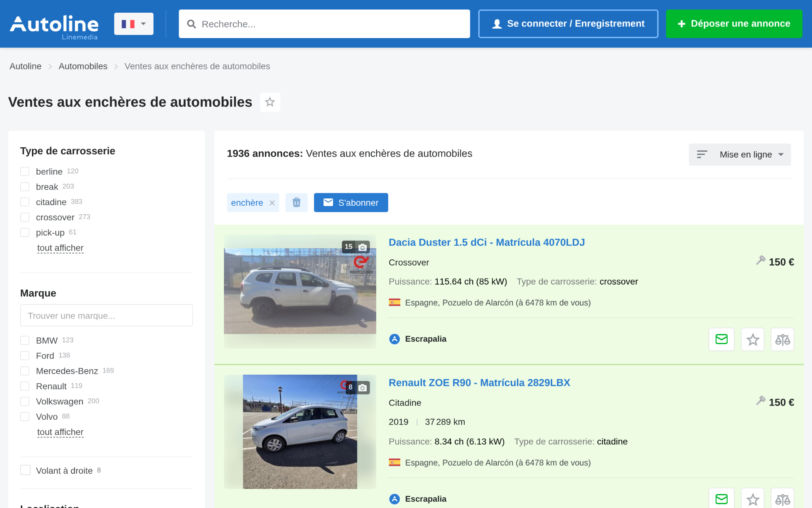812x508 pixels.
Task: Open Se connecter / Enregistrement
Action: click(568, 24)
